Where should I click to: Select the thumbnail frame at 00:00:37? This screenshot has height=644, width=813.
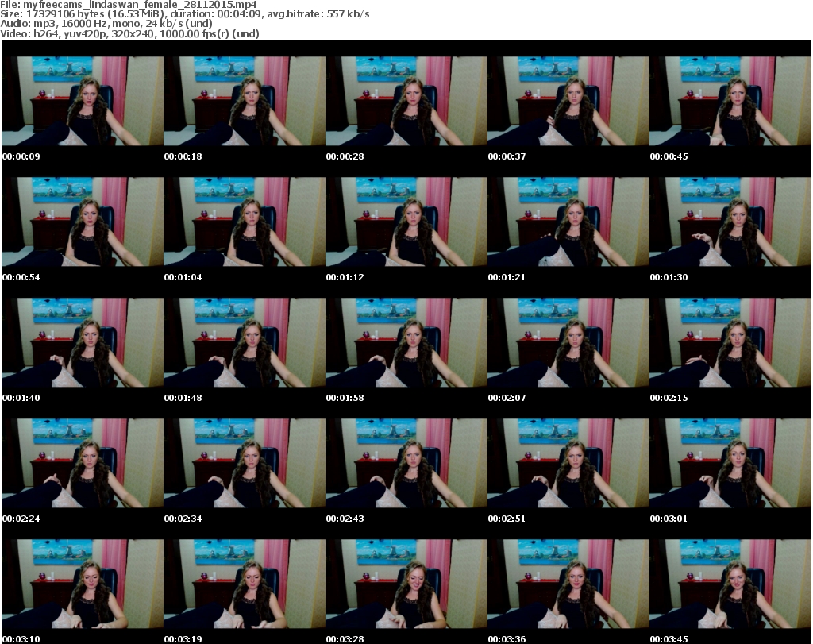[x=568, y=101]
